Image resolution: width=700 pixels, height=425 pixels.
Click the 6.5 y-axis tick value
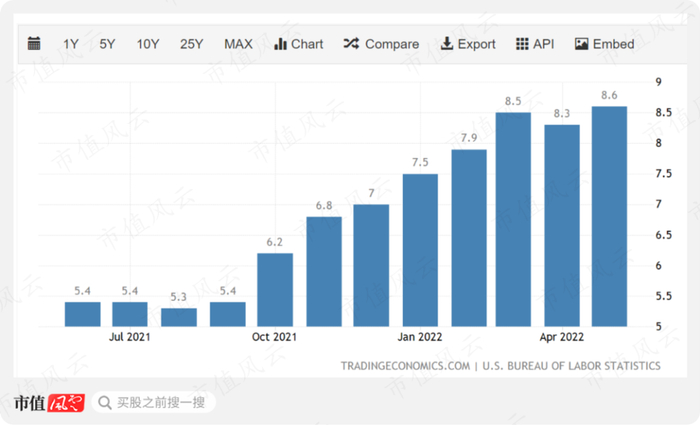(663, 235)
